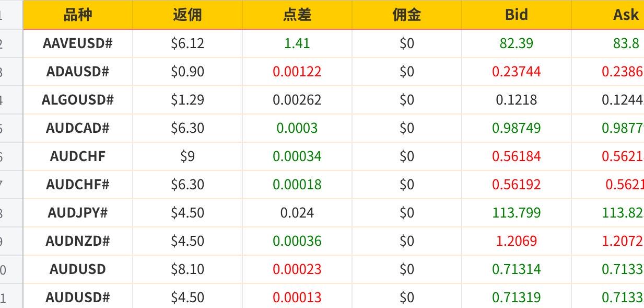
Task: Click the 佣金 column header
Action: coord(407,15)
